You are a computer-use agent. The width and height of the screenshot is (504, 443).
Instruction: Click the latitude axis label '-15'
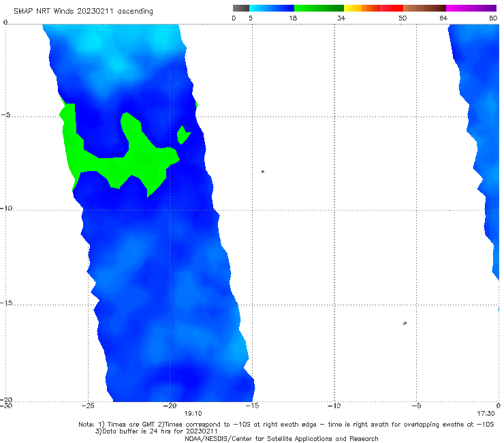6,303
